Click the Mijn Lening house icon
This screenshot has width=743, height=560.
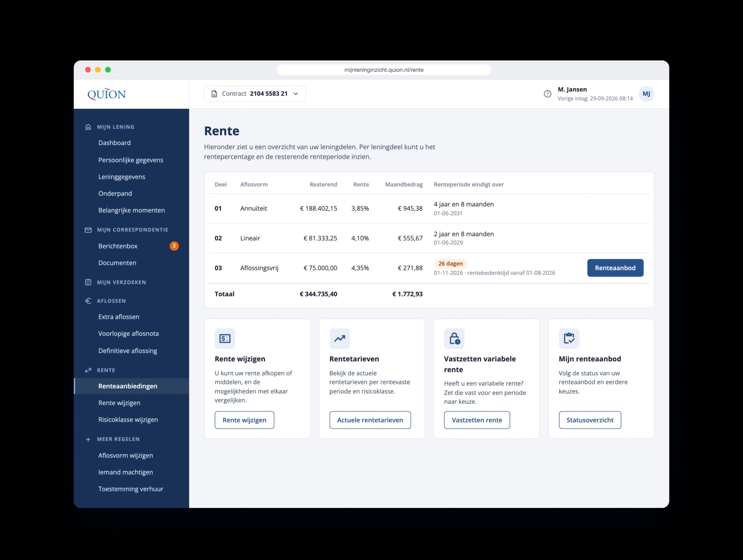[x=88, y=127]
